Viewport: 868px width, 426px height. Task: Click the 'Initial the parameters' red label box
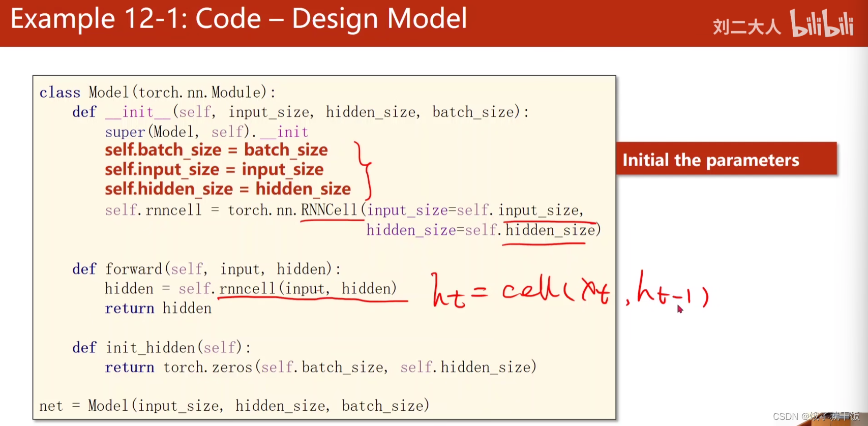click(727, 159)
